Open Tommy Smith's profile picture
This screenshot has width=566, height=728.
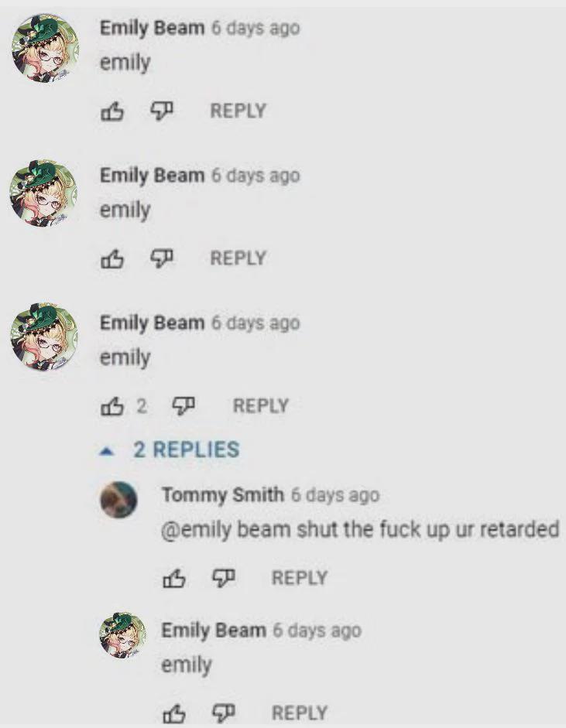pyautogui.click(x=119, y=500)
